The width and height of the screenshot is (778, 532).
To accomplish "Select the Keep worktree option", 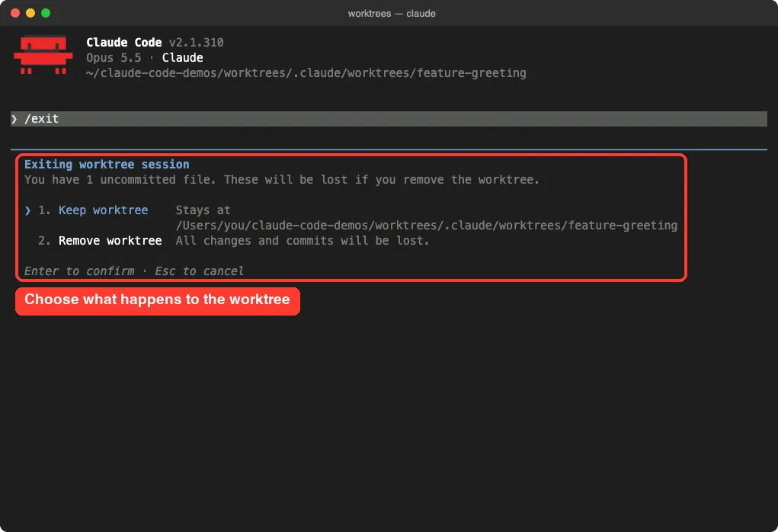I will pos(103,210).
